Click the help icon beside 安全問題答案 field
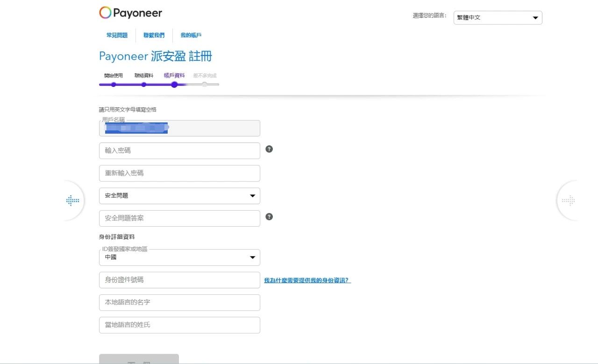Image resolution: width=598 pixels, height=364 pixels. (269, 216)
